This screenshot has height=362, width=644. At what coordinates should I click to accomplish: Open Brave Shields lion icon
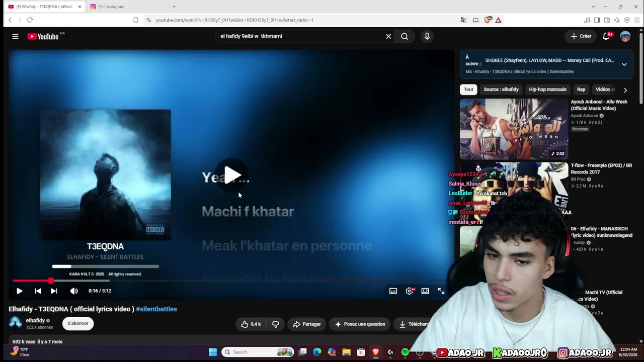click(488, 20)
